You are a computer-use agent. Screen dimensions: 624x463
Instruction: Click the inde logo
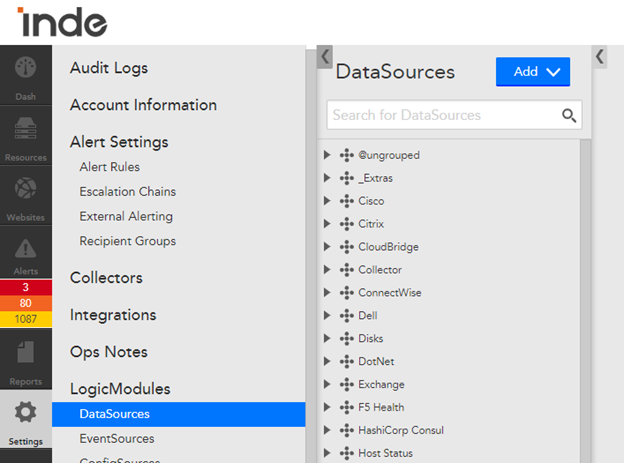click(62, 22)
